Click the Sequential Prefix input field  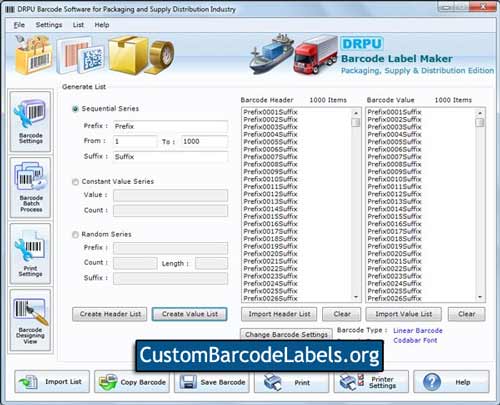click(170, 126)
